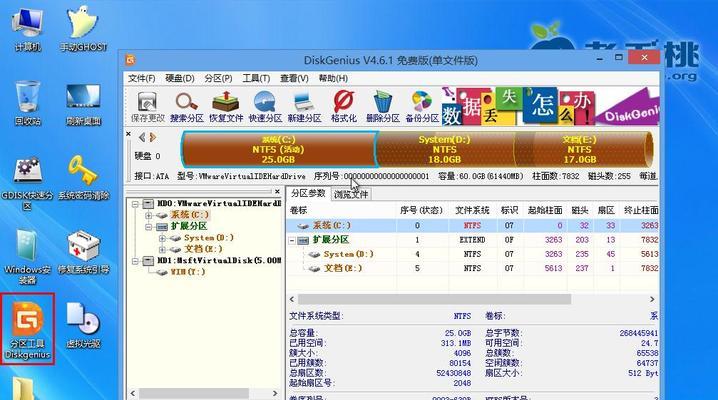Expand the System(D:) tree node
This screenshot has height=400, width=718.
[x=162, y=238]
